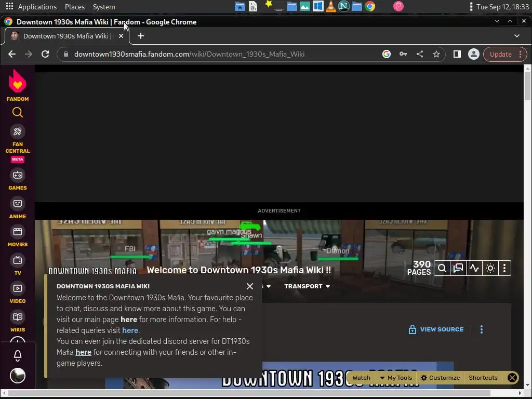Go back in Chrome
Screen dimensions: 532x399
point(12,54)
